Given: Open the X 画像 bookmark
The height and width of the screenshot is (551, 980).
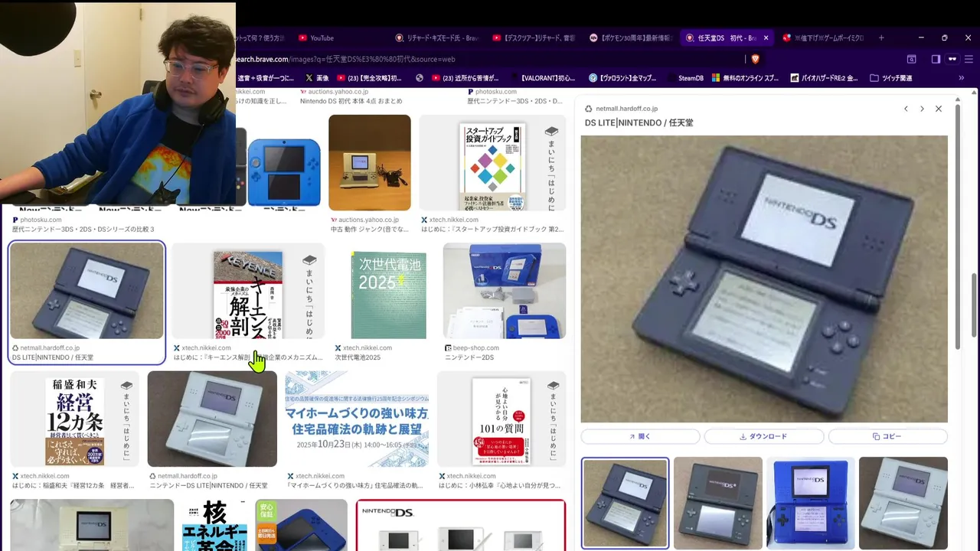Looking at the screenshot, I should (x=317, y=78).
